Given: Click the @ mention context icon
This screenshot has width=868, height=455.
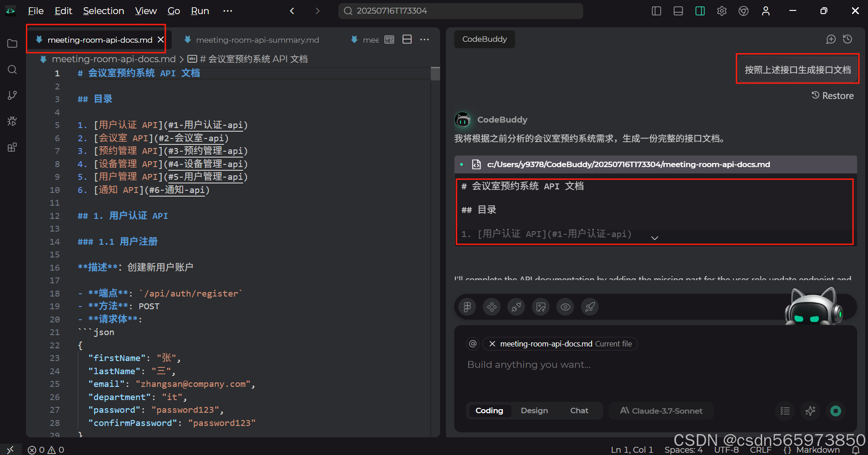Looking at the screenshot, I should (x=473, y=344).
